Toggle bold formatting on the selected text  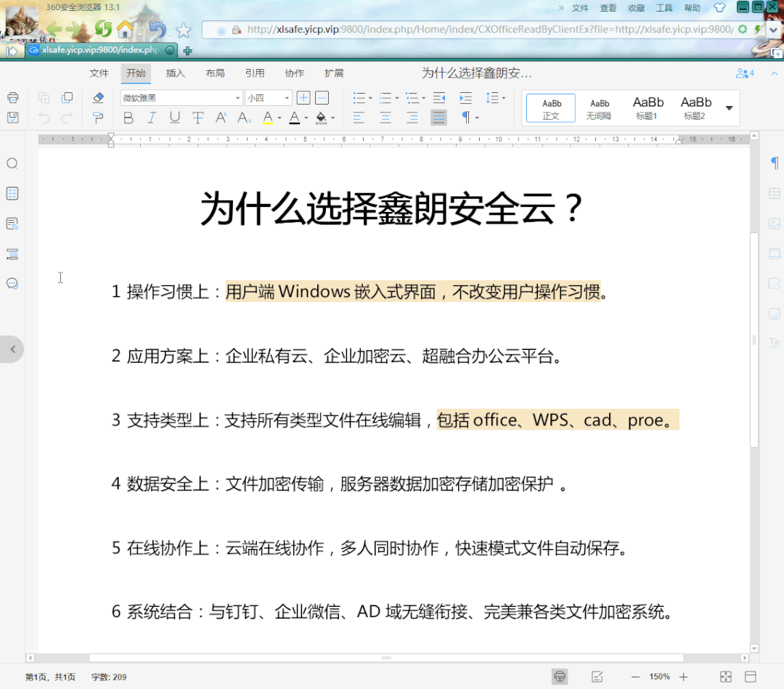(128, 118)
